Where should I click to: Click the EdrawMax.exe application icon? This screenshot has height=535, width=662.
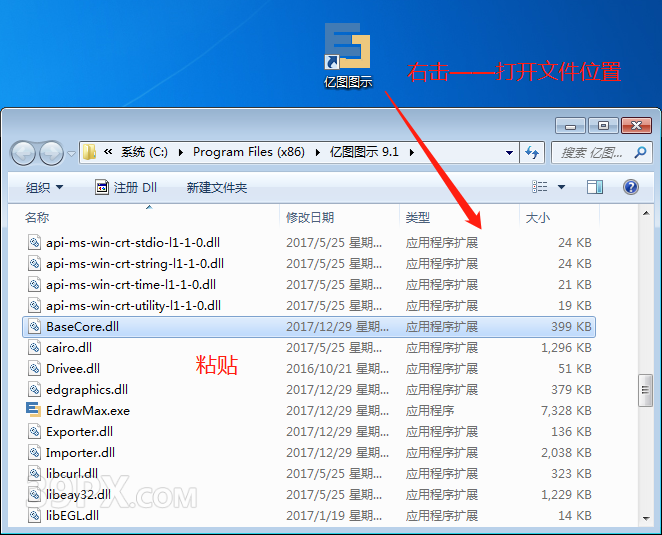[34, 410]
